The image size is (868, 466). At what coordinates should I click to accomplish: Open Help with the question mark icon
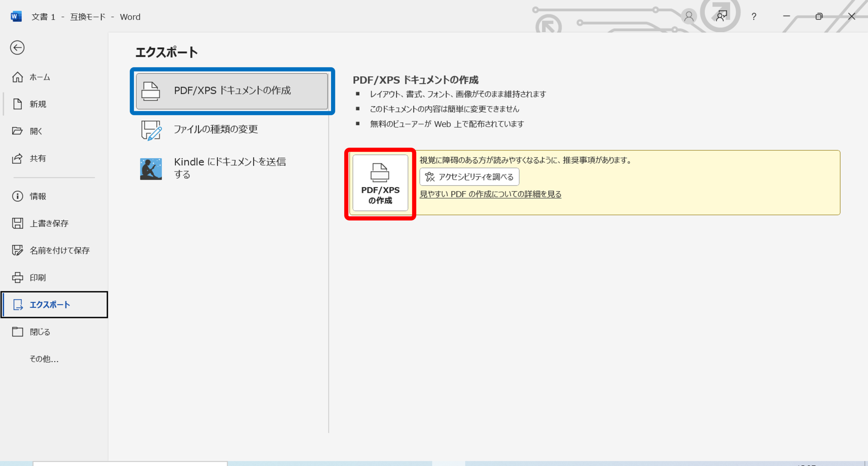pos(754,17)
